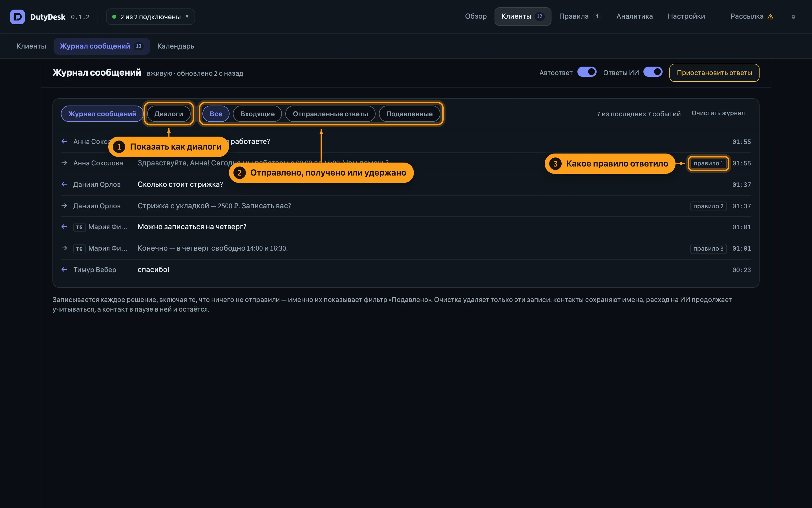Open the Аналитика page
This screenshot has width=812, height=508.
point(634,16)
